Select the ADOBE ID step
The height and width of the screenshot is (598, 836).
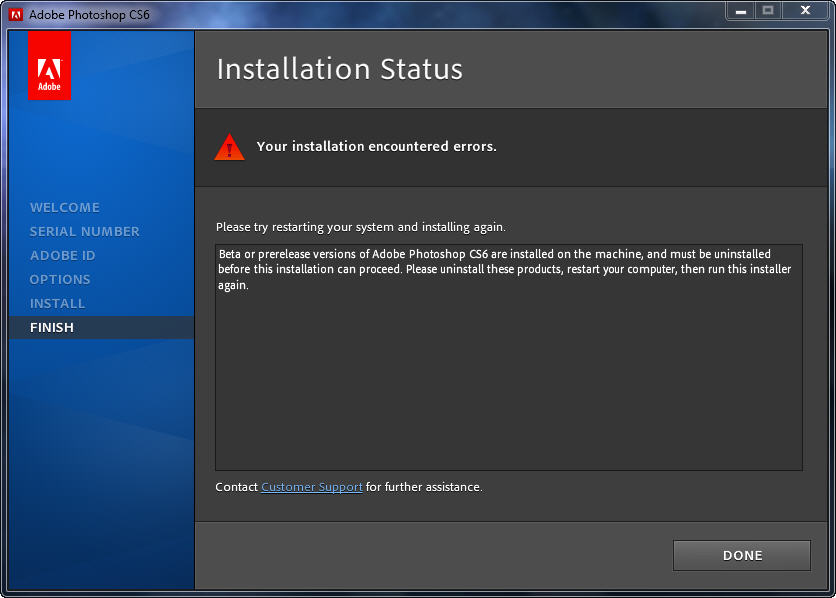click(x=62, y=255)
